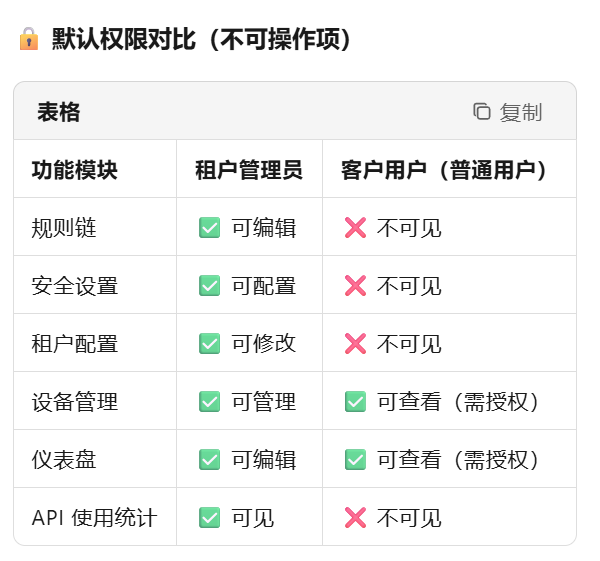Image resolution: width=600 pixels, height=561 pixels.
Task: Click the green check beside 可管理
Action: (210, 401)
